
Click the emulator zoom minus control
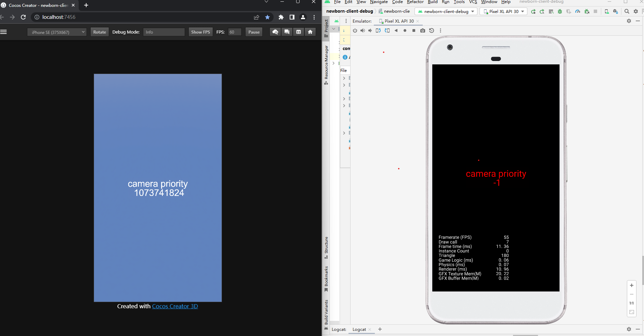631,294
